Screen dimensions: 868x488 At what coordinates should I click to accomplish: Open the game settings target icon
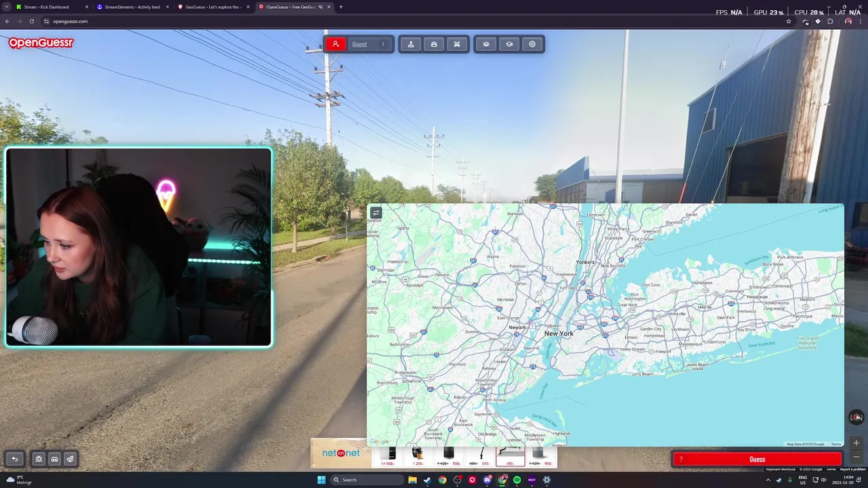[532, 44]
